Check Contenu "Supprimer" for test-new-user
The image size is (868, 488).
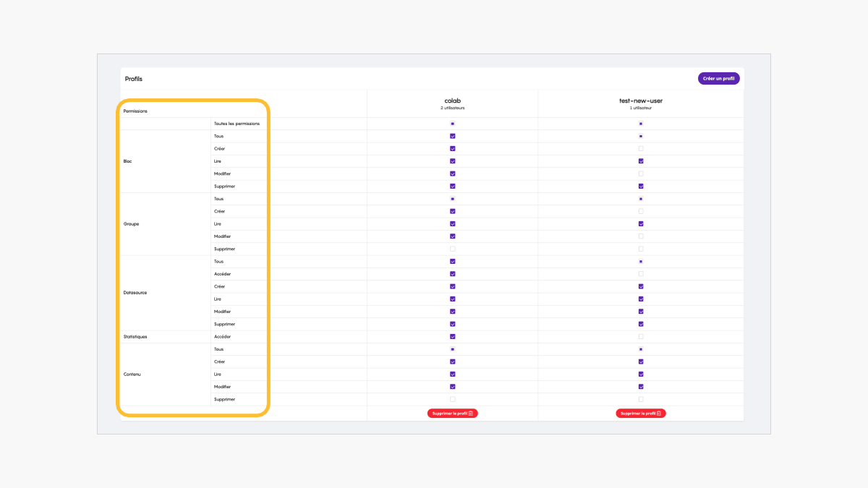(641, 399)
